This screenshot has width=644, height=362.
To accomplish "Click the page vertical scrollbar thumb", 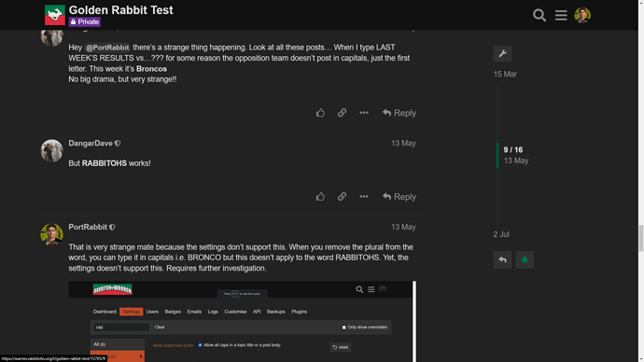I will (640, 238).
